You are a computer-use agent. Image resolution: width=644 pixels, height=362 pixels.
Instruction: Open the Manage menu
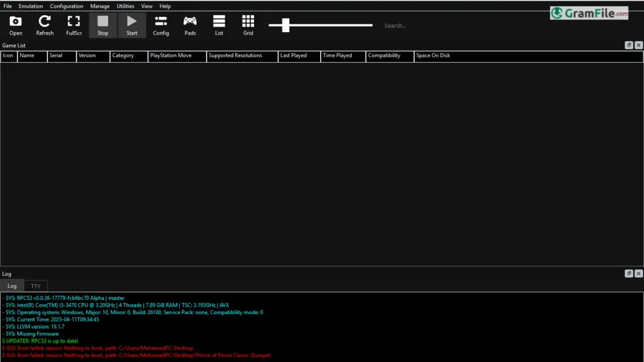[x=100, y=6]
